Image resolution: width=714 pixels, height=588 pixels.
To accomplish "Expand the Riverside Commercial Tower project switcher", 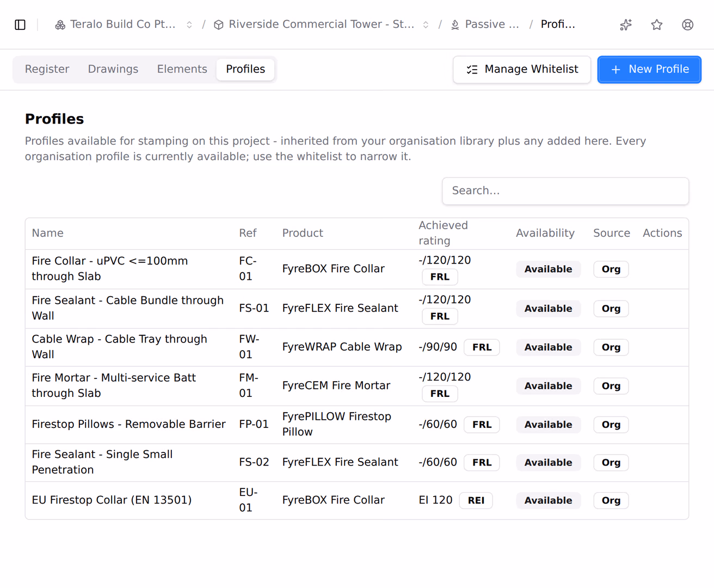I will pos(426,25).
